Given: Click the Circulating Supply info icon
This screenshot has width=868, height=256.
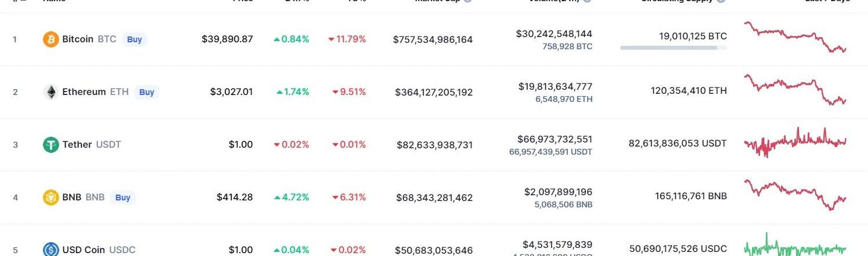Looking at the screenshot, I should coord(721,1).
